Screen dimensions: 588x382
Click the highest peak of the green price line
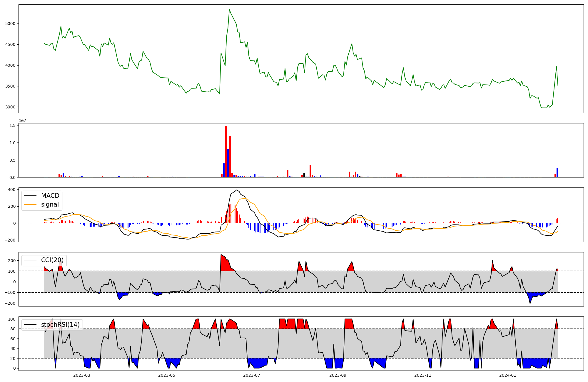pyautogui.click(x=229, y=10)
